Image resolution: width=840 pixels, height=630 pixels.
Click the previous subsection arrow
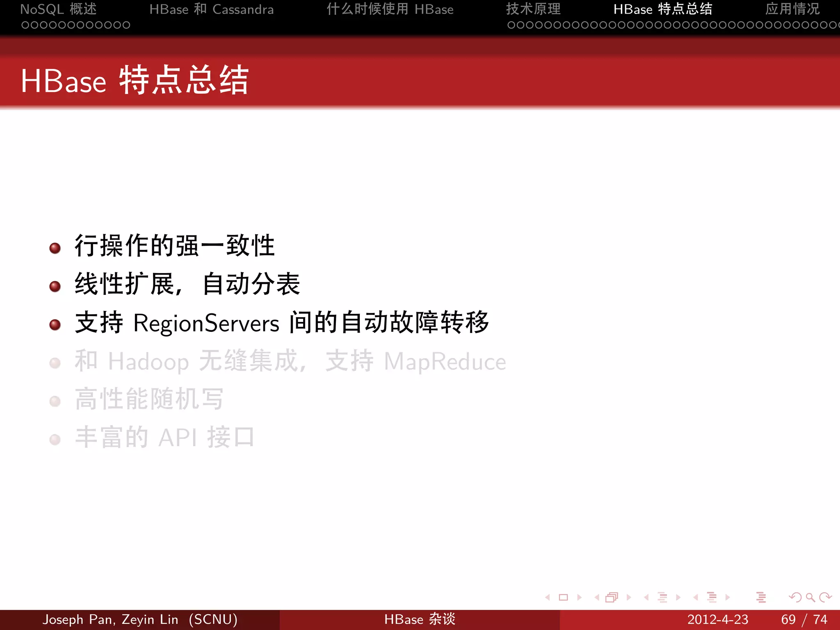pos(646,597)
